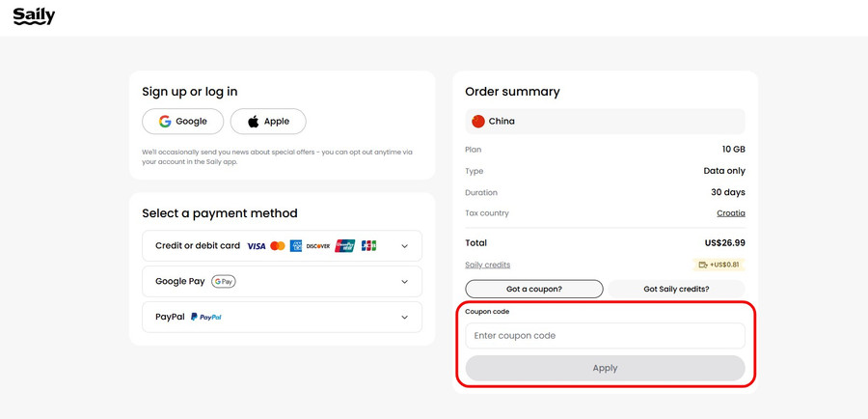Click the Discover card icon
868x419 pixels.
point(318,246)
